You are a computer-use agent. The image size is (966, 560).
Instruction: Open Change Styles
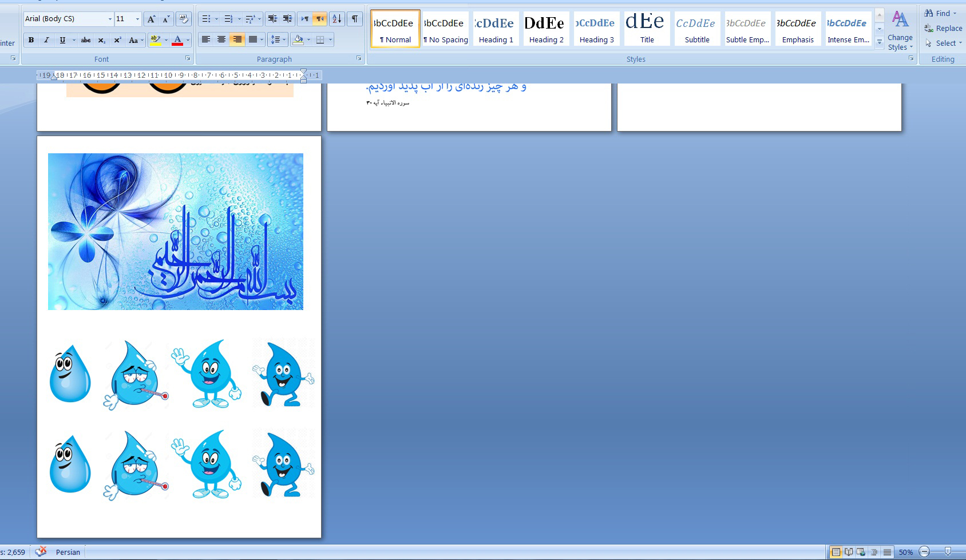pos(900,30)
